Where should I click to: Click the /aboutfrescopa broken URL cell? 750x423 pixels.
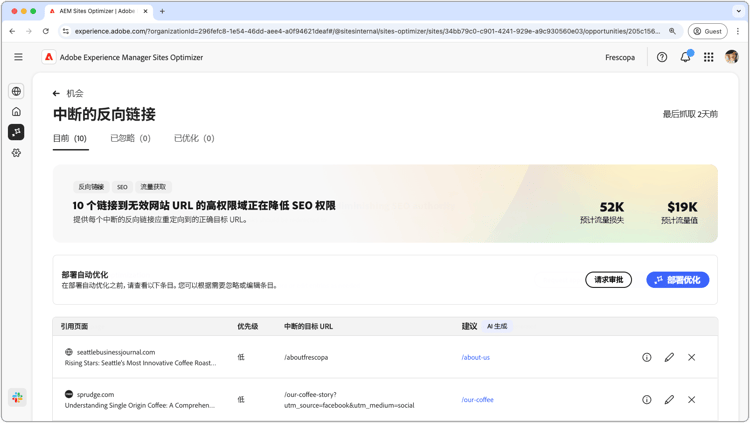(306, 357)
